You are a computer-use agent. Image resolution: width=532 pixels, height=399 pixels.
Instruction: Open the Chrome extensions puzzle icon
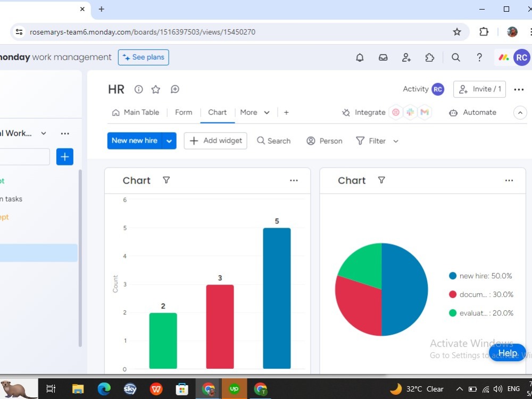tap(484, 32)
